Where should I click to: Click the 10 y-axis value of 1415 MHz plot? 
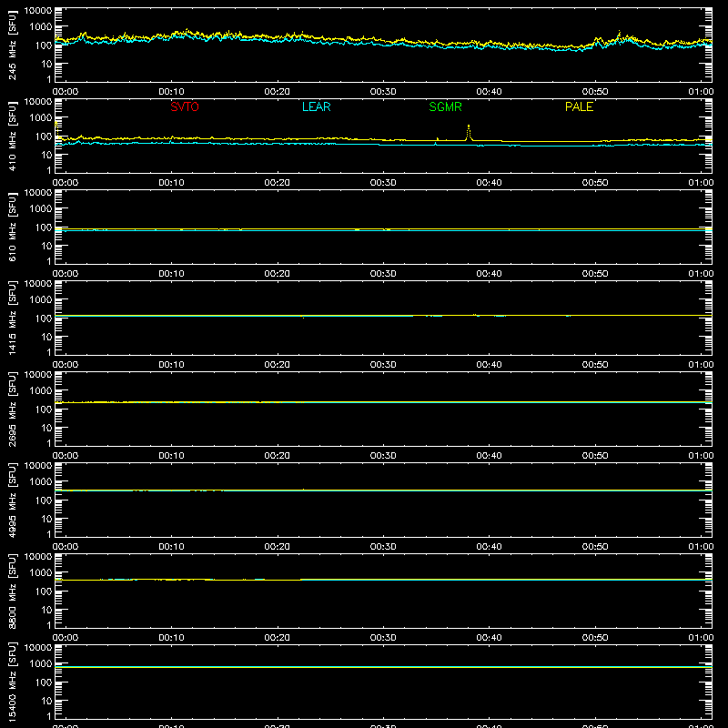(46, 337)
